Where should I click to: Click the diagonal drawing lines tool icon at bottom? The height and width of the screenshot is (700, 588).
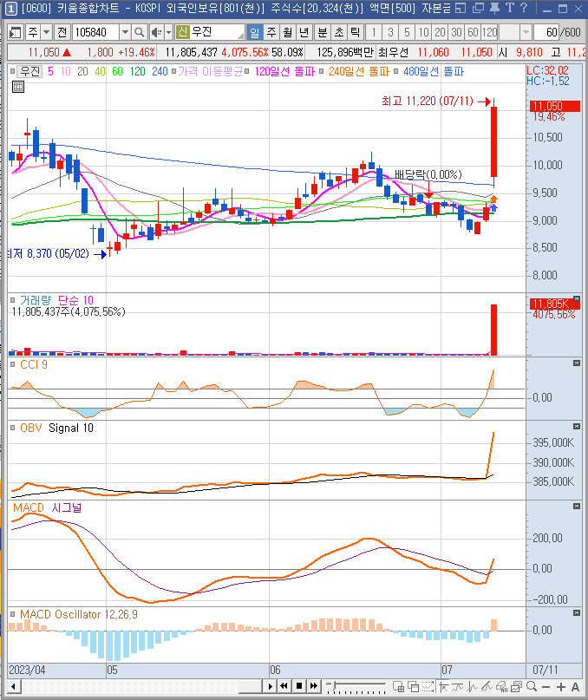[487, 687]
